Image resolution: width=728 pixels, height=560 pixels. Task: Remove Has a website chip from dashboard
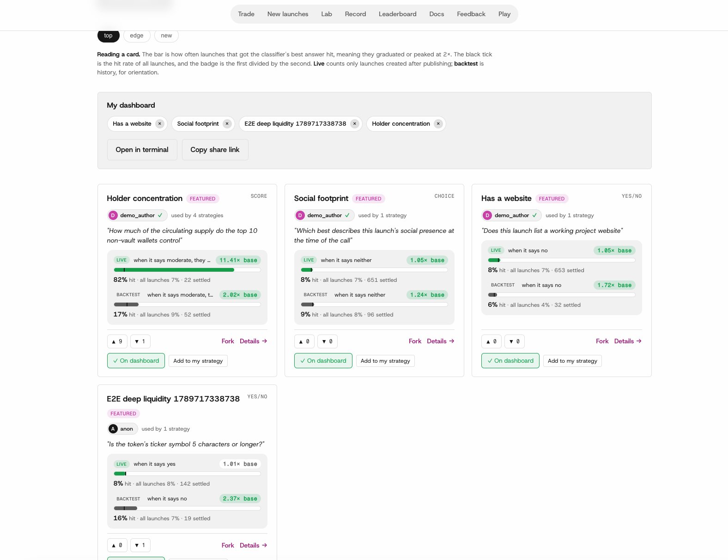coord(160,124)
